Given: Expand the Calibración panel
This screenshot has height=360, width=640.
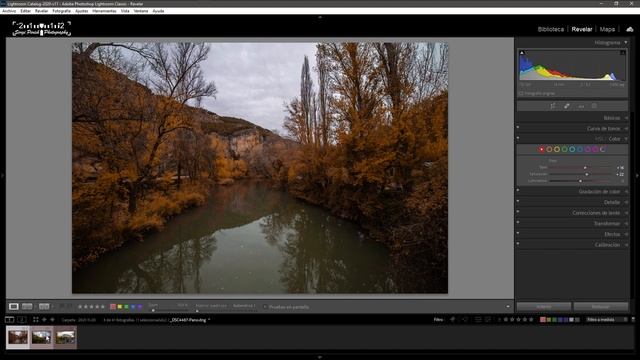Looking at the screenshot, I should click(626, 245).
